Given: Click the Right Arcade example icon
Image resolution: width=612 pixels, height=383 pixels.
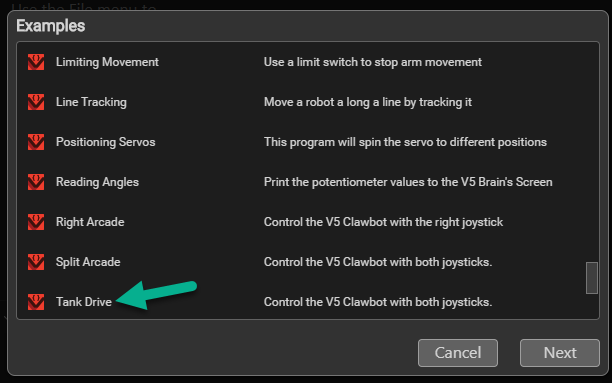Looking at the screenshot, I should 36,222.
